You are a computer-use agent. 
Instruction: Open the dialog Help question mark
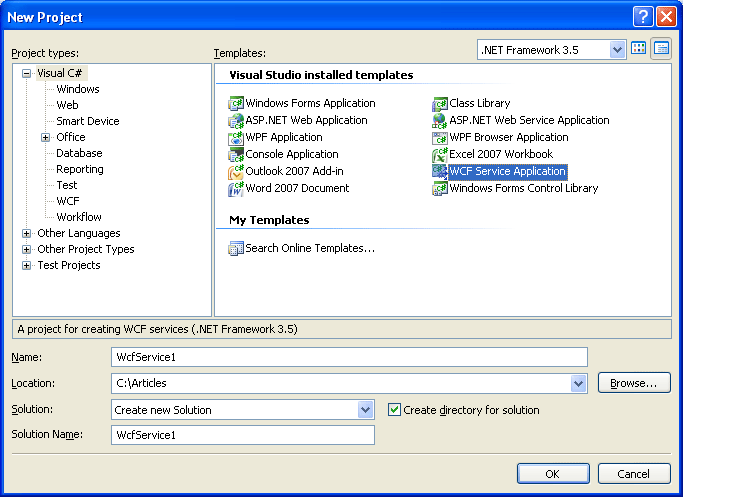pyautogui.click(x=643, y=17)
